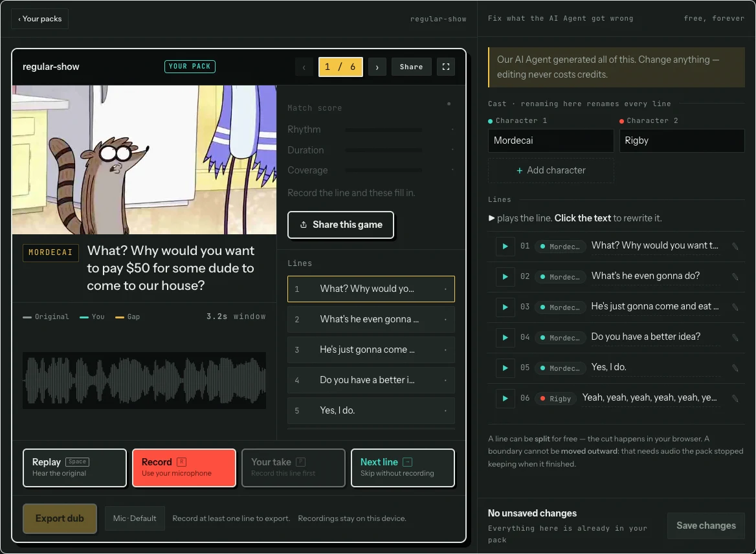756x554 pixels.
Task: Select line 2 'What's he even gonna...'
Action: pos(371,319)
